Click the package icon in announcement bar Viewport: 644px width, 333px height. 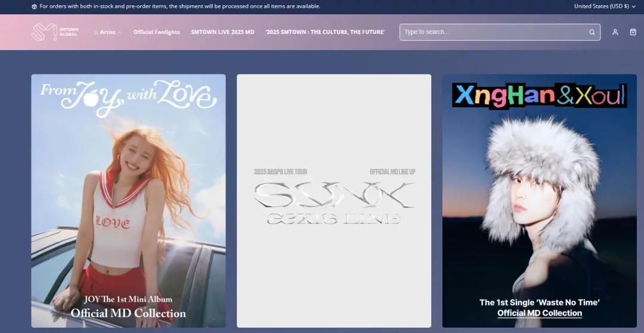34,7
